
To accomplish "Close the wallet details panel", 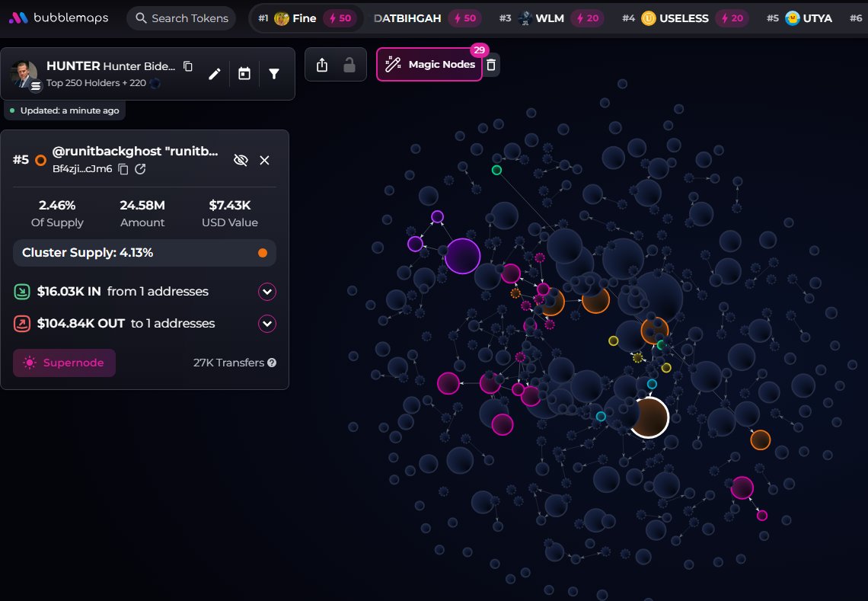I will (x=265, y=160).
